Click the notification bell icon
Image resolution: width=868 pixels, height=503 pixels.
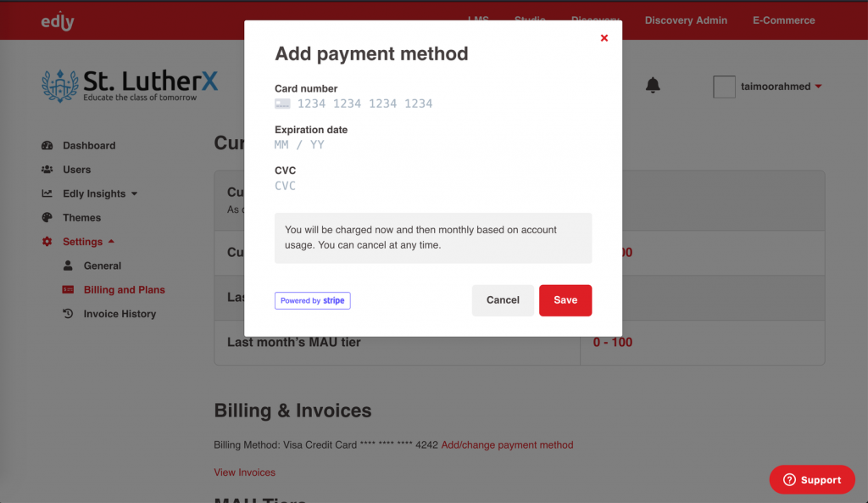[653, 85]
